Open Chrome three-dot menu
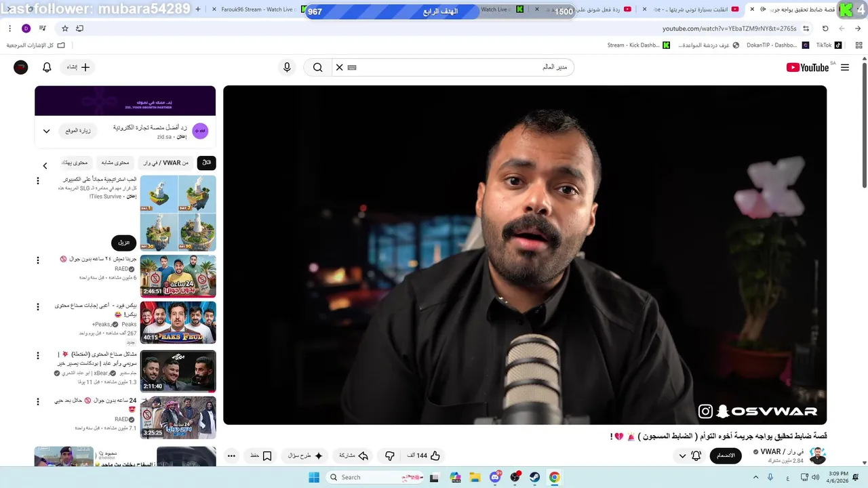 tap(9, 28)
